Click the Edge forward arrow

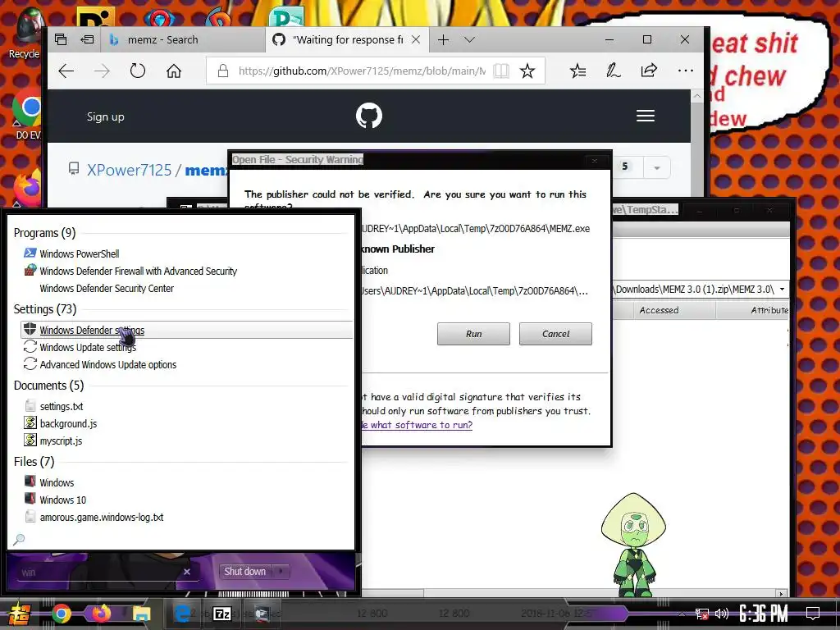tap(102, 71)
